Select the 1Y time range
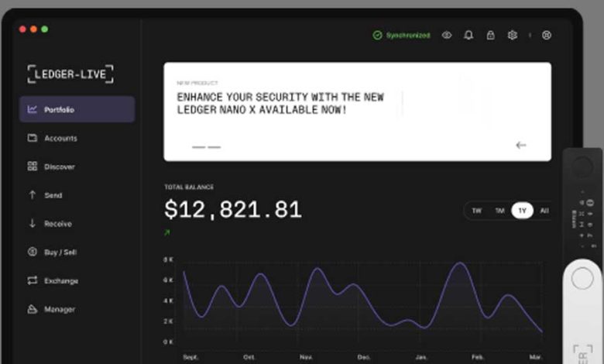This screenshot has width=604, height=364. 522,211
